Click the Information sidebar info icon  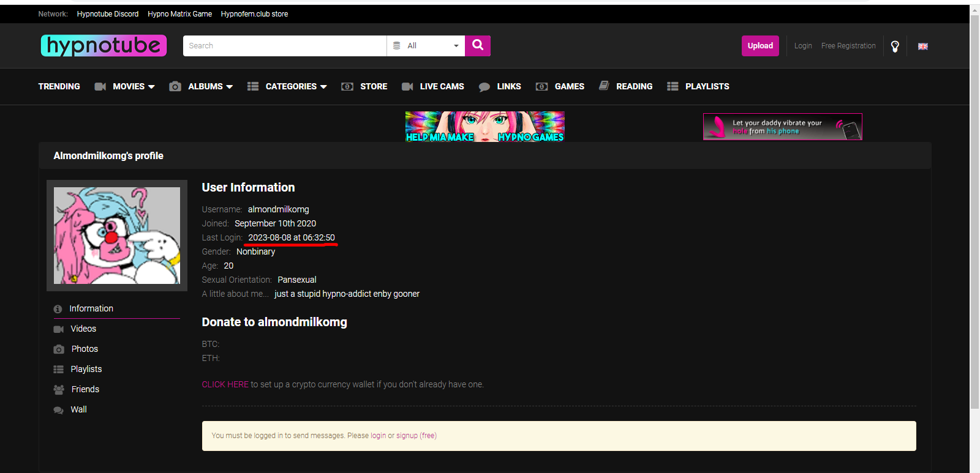58,309
